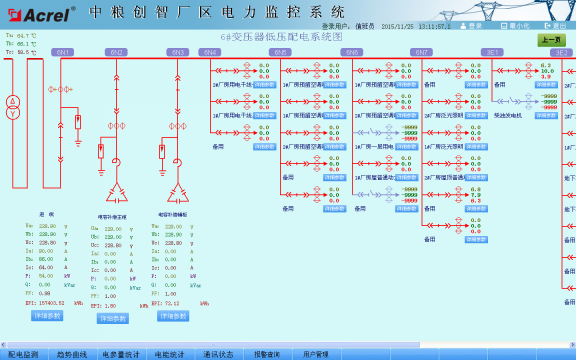Click the 登录 login icon
This screenshot has width=576, height=360.
pos(463,26)
